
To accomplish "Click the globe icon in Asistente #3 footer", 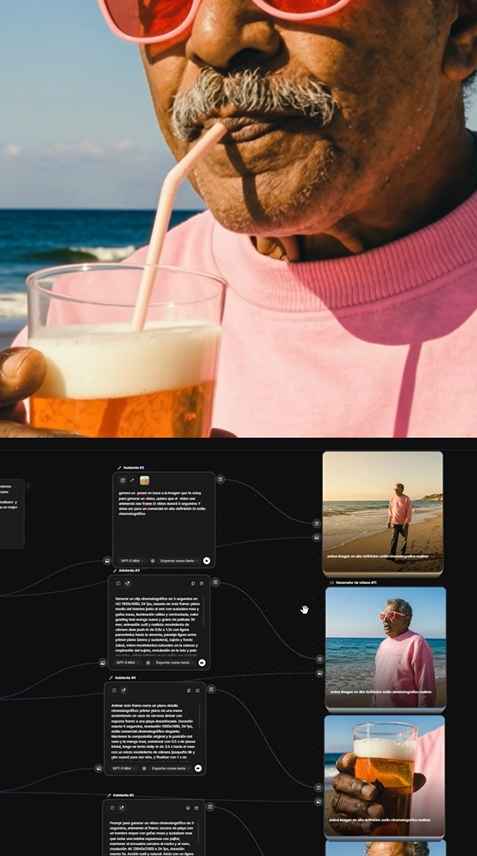I will (x=148, y=663).
